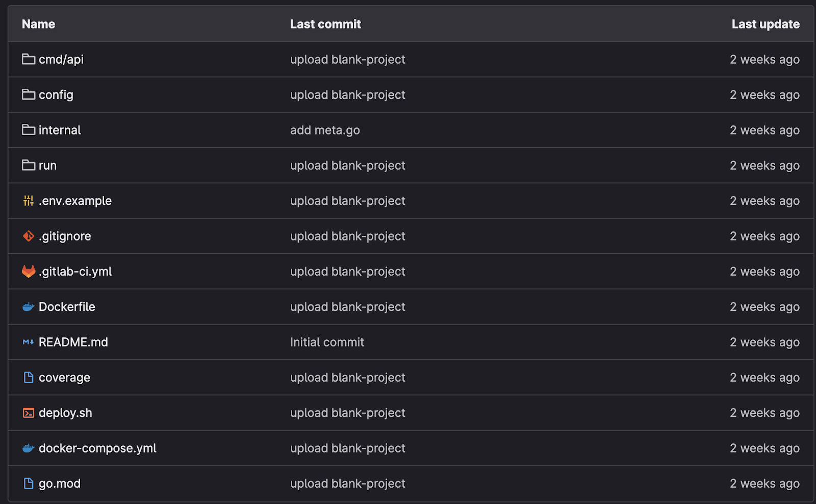View the docker-compose.yml file
The height and width of the screenshot is (504, 816).
pyautogui.click(x=97, y=448)
